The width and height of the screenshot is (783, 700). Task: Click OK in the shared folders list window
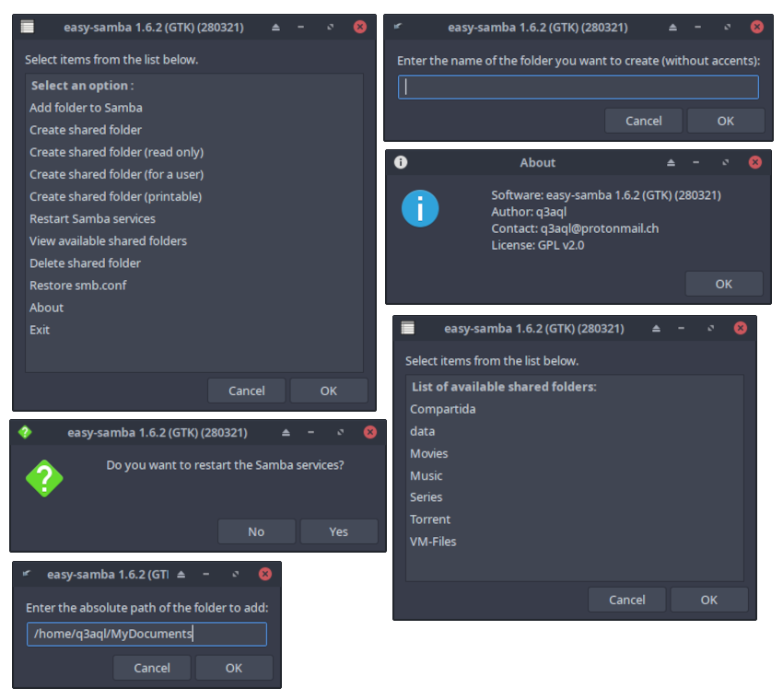tap(708, 600)
